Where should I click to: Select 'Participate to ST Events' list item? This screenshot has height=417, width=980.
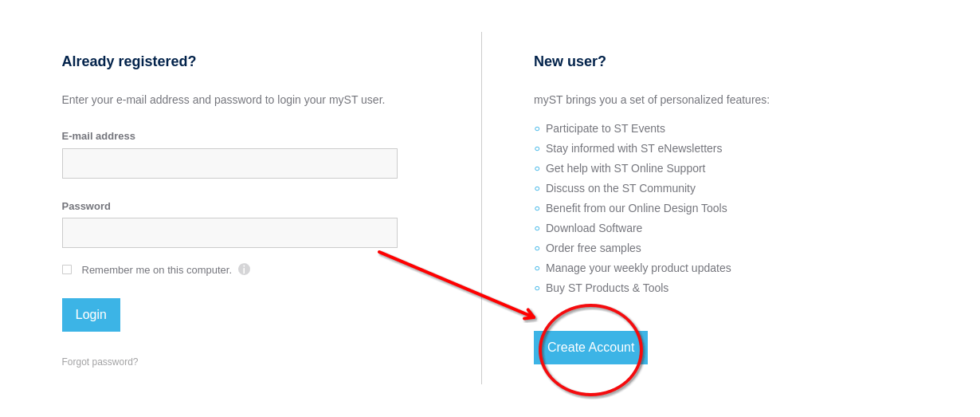(605, 128)
